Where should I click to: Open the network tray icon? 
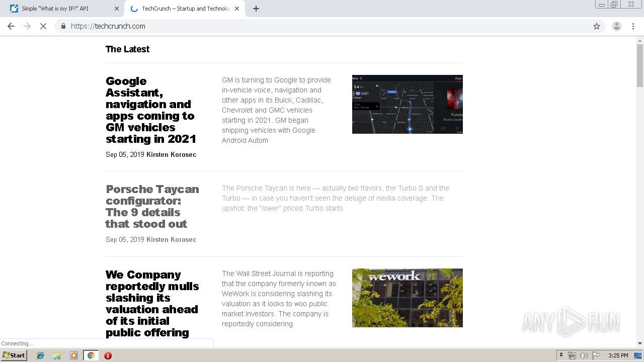tap(572, 355)
